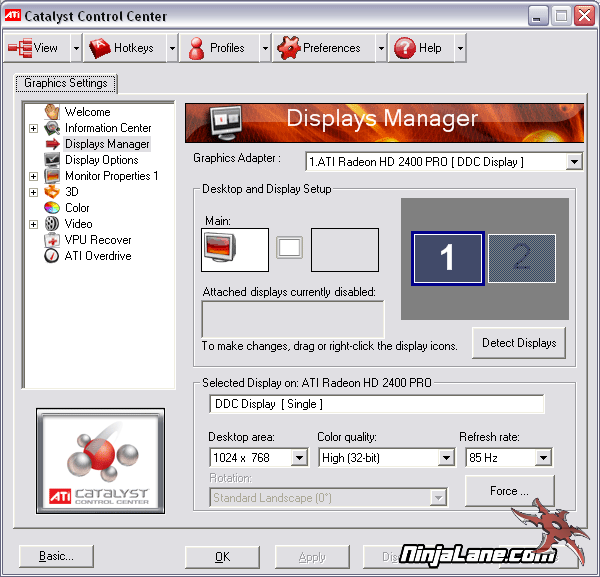Image resolution: width=600 pixels, height=577 pixels.
Task: Click the OK button
Action: pyautogui.click(x=222, y=557)
